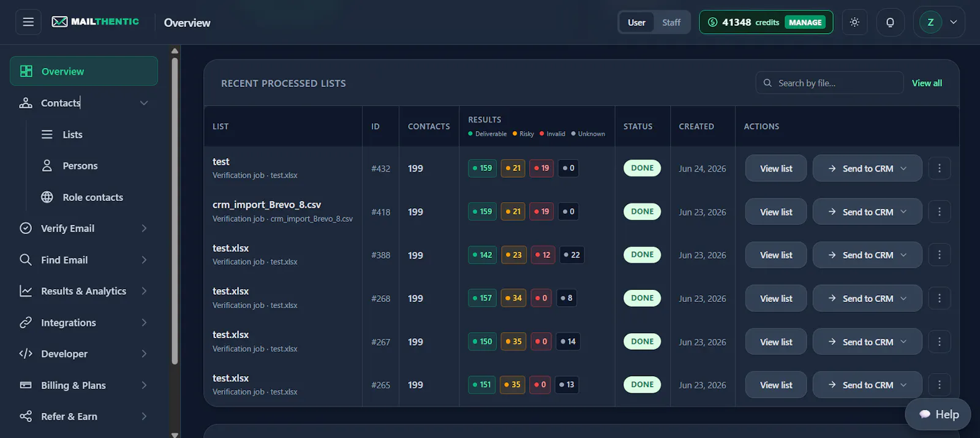Click the DONE status for list #267

pos(642,341)
